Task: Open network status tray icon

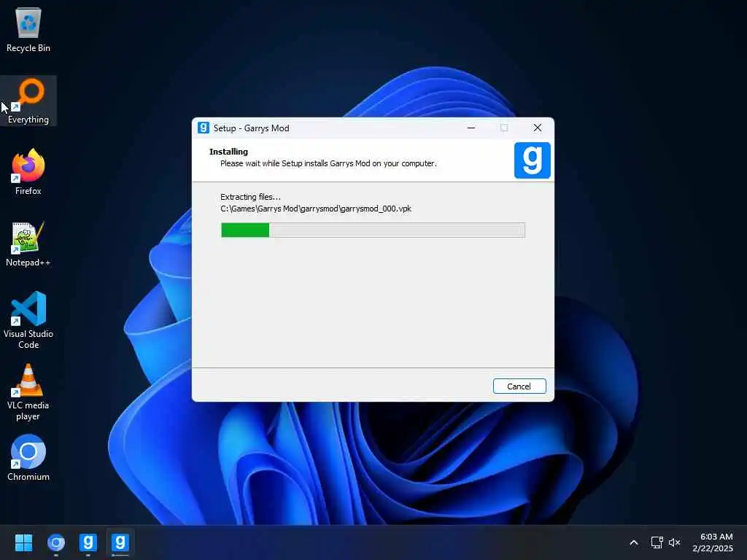Action: click(x=657, y=542)
